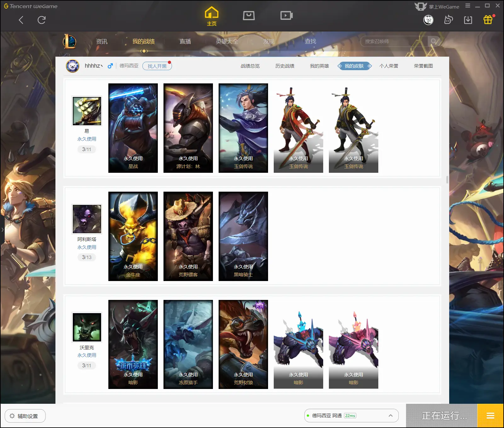504x428 pixels.
Task: Expand the left side panel arrow
Action: pos(2,229)
